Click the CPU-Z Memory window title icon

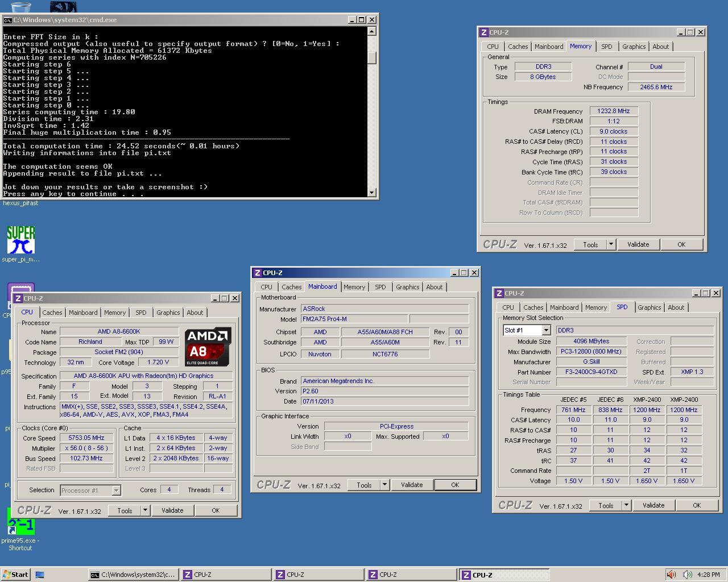pos(484,32)
